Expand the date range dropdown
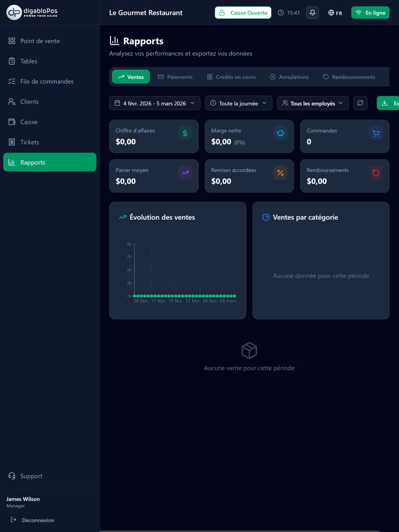 click(155, 103)
